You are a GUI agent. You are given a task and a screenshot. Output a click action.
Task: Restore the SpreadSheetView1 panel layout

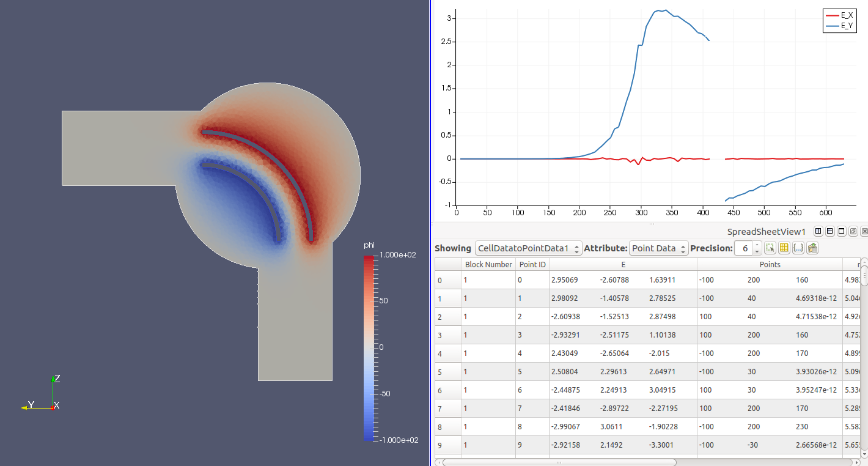(x=853, y=231)
